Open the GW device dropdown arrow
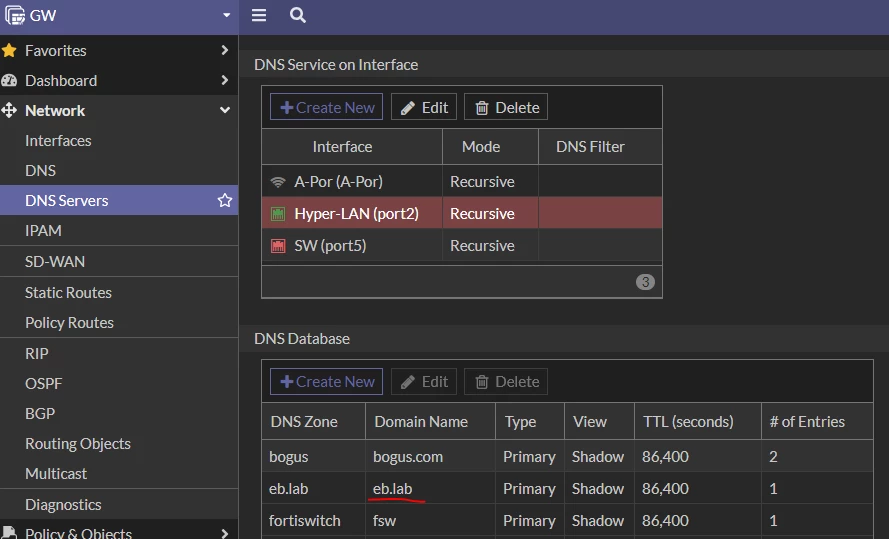This screenshot has width=889, height=539. click(x=226, y=15)
